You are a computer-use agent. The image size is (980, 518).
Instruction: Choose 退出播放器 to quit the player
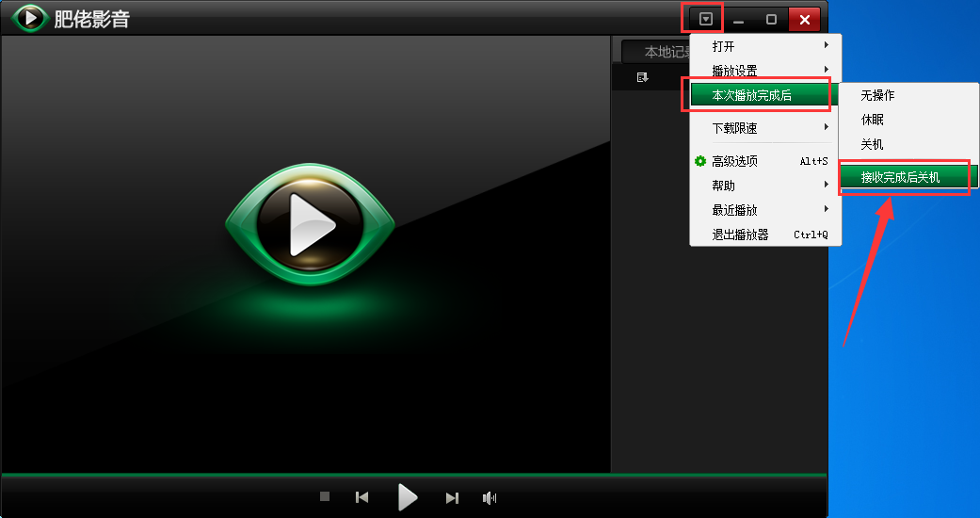pyautogui.click(x=765, y=235)
